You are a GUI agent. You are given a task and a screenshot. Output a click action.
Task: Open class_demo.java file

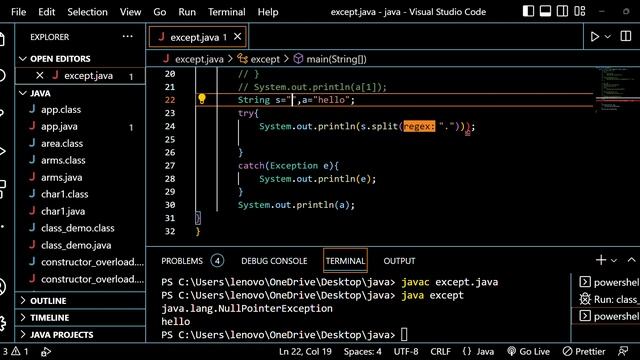click(76, 245)
